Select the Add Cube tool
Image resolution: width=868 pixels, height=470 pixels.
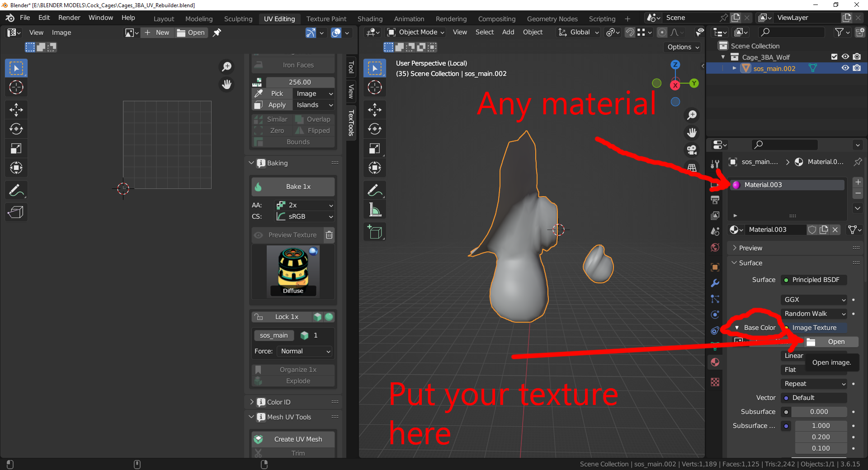coord(375,232)
